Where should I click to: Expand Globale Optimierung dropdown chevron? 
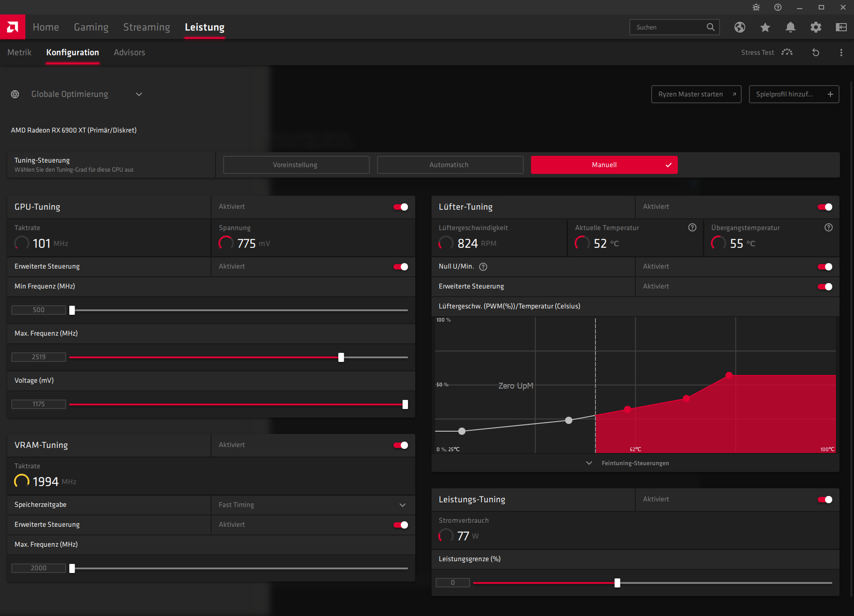139,94
